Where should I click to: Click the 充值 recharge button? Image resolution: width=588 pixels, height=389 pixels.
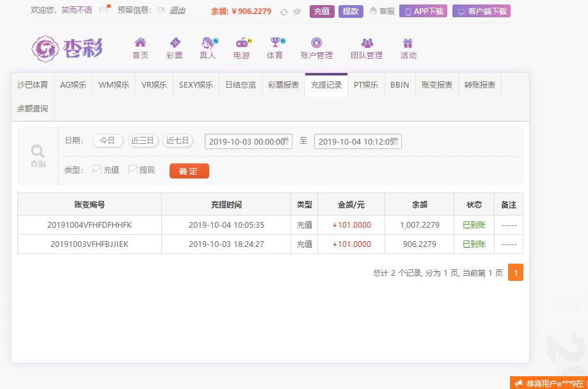click(322, 12)
